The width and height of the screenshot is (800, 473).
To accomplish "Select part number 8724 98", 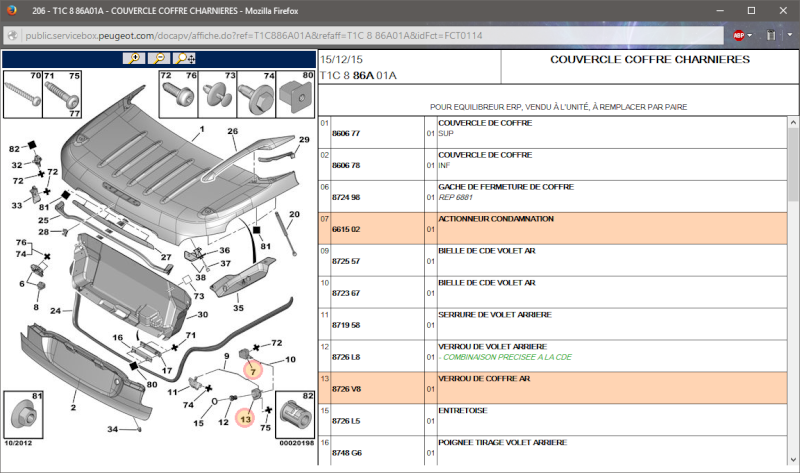I will point(346,197).
